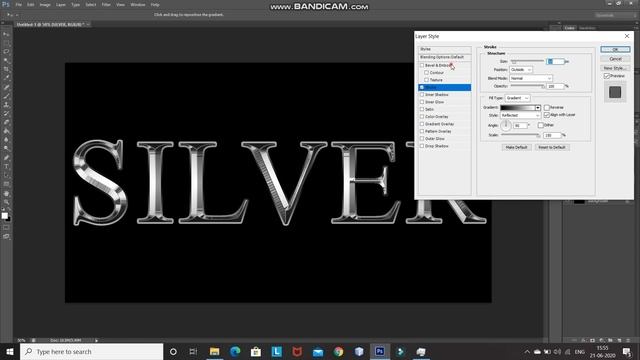This screenshot has width=640, height=360.
Task: Open the Image menu
Action: [x=45, y=5]
